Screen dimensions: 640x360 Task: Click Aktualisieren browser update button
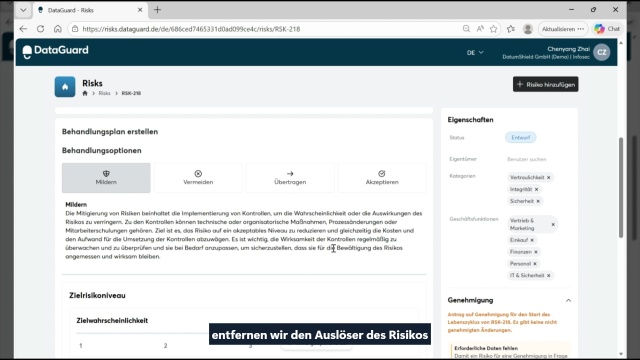click(x=558, y=29)
